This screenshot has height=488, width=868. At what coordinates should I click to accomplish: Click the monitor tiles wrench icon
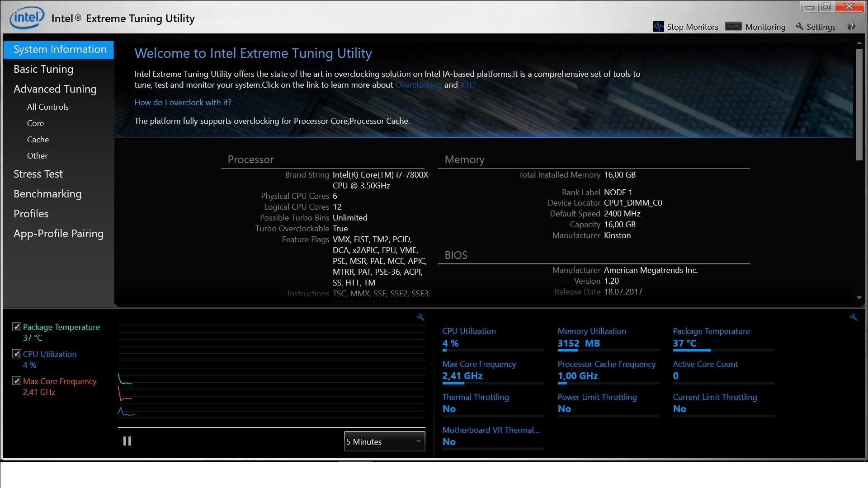[x=853, y=317]
